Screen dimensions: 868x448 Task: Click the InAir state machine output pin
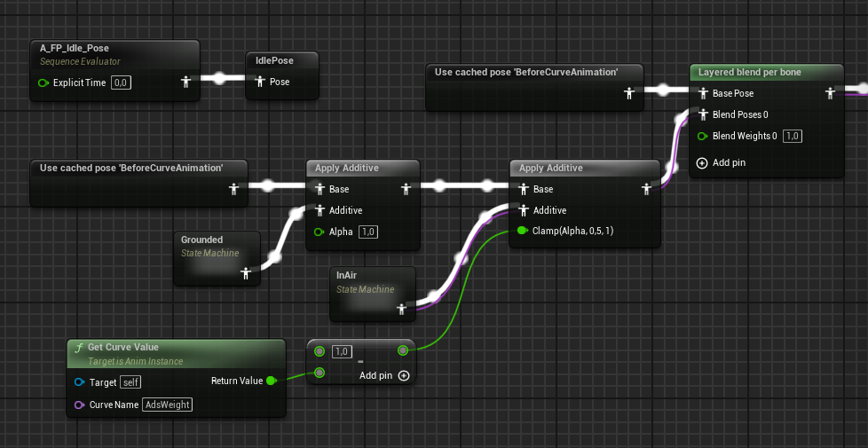402,310
